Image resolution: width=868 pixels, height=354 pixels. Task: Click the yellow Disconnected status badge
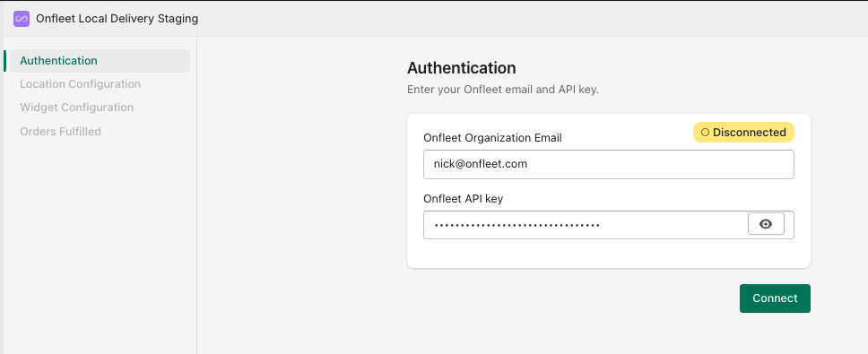coord(743,133)
